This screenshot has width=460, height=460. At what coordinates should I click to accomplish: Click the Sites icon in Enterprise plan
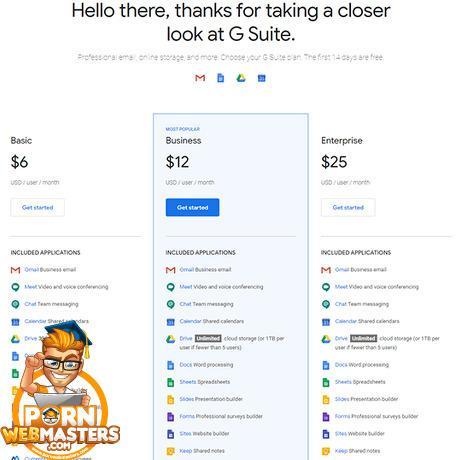coord(326,434)
